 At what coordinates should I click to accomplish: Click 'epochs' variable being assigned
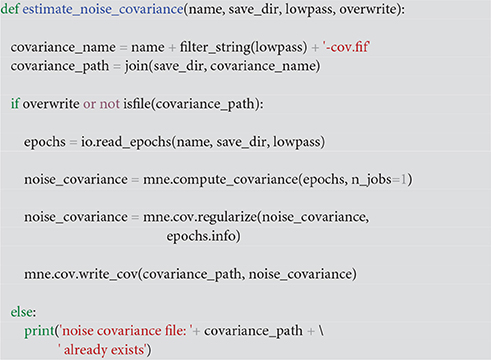click(45, 142)
